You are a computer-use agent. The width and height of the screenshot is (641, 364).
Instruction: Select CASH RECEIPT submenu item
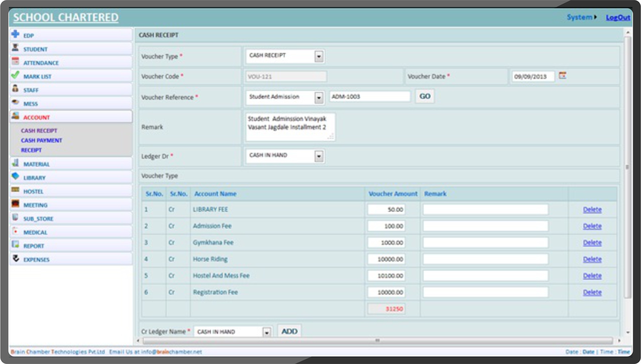(x=39, y=130)
